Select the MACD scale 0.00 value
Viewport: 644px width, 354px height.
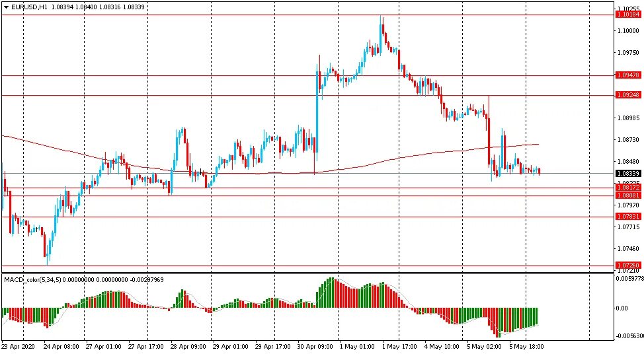(622, 308)
